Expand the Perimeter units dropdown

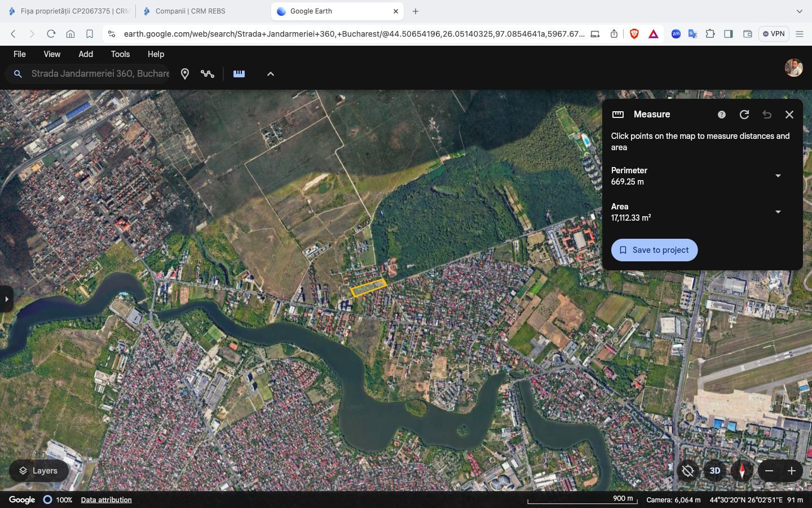[x=778, y=176]
